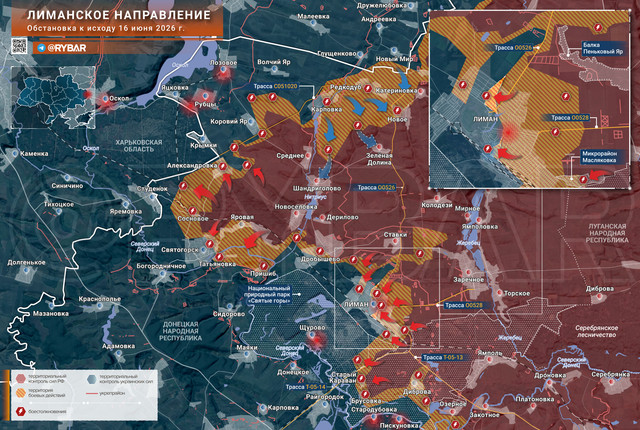The height and width of the screenshot is (430, 640).
Task: Click the date line 'Обстановка к исходу 16 июня 2026 г.'
Action: 106,29
